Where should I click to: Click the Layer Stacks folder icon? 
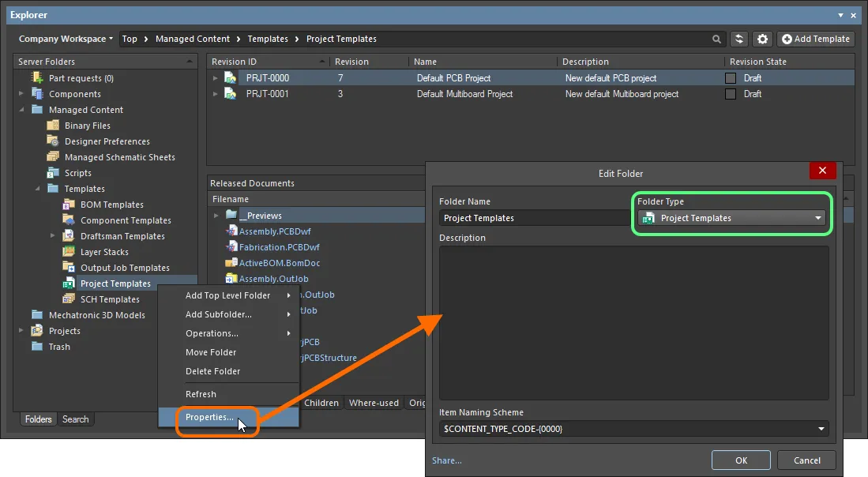tap(69, 252)
